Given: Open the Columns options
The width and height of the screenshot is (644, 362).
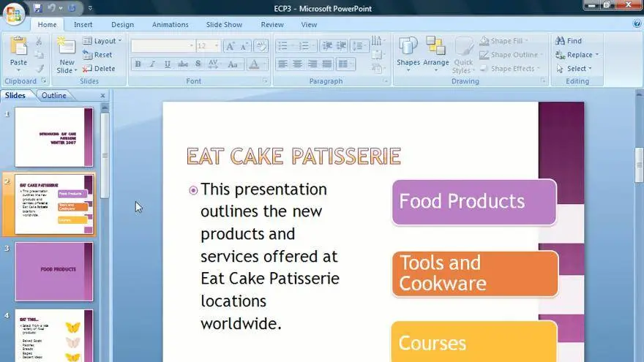Looking at the screenshot, I should tap(345, 64).
